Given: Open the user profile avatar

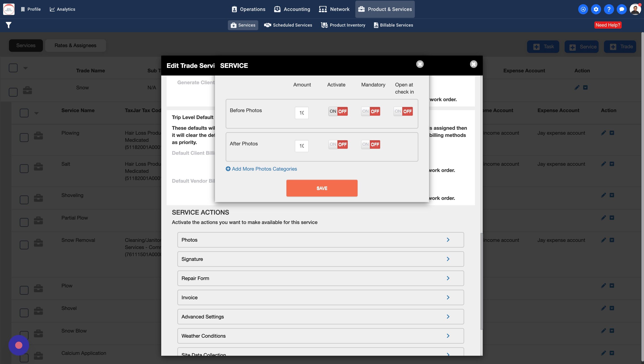Looking at the screenshot, I should 635,9.
